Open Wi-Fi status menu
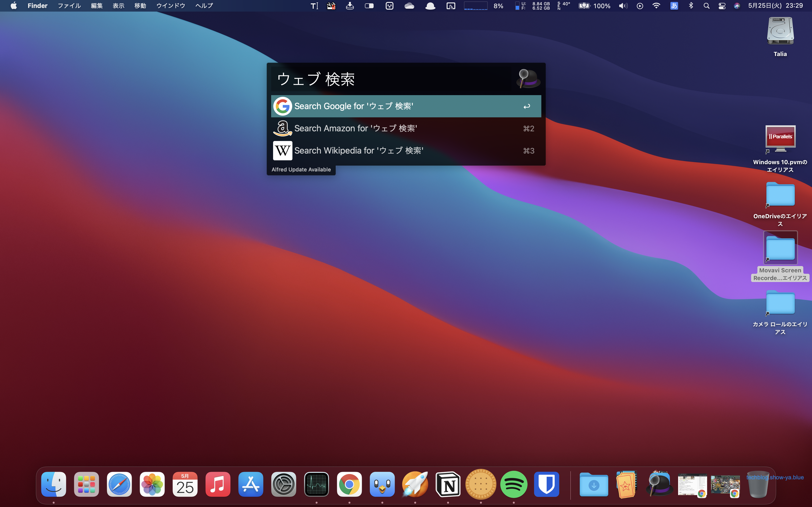The width and height of the screenshot is (812, 507). pos(656,6)
